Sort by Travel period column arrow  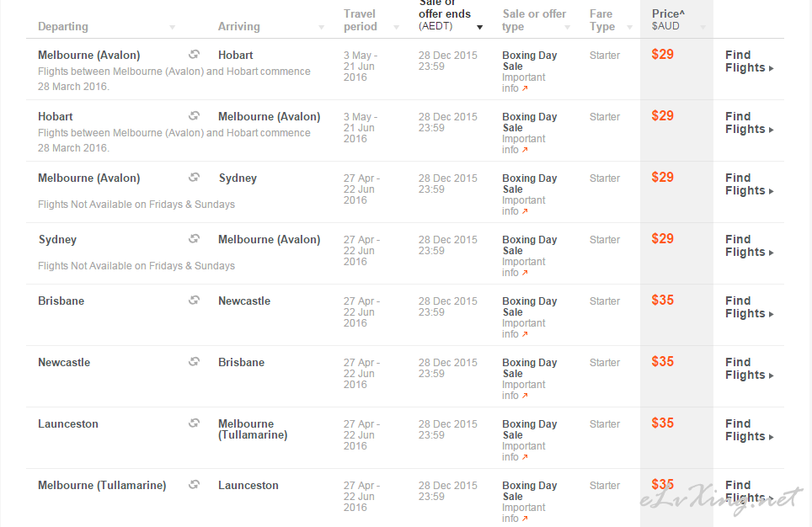[x=396, y=28]
